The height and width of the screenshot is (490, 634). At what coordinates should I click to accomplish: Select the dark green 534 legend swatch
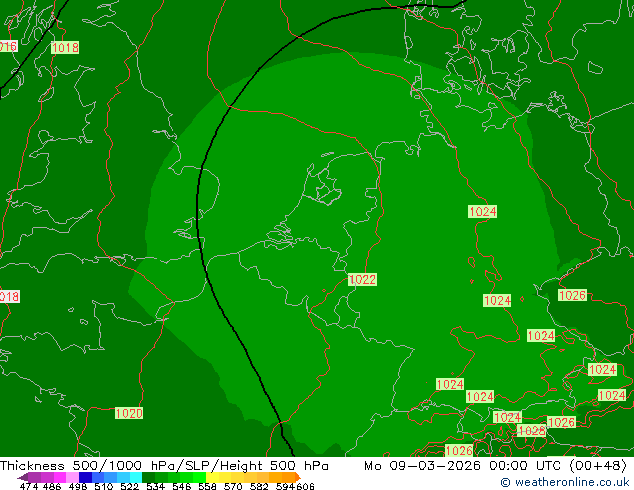149,477
